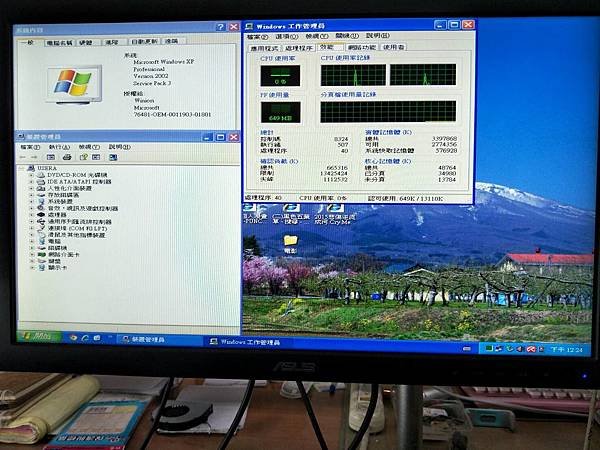
Task: Expand the IDE ATA/ATAPI 控制器 node
Action: tap(32, 181)
